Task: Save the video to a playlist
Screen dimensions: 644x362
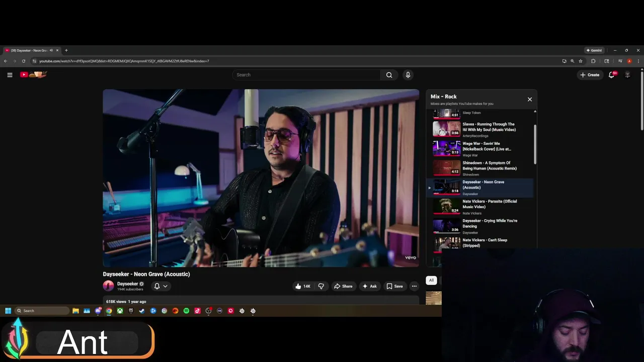Action: 394,286
